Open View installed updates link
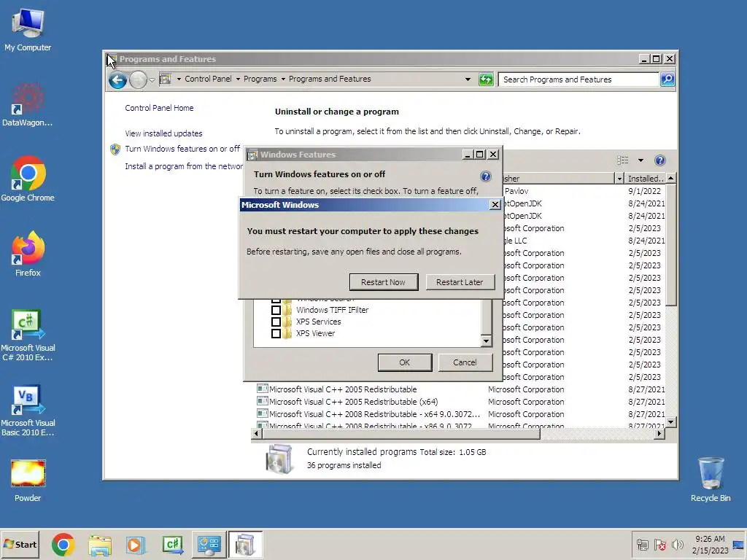Image resolution: width=747 pixels, height=560 pixels. click(x=163, y=133)
